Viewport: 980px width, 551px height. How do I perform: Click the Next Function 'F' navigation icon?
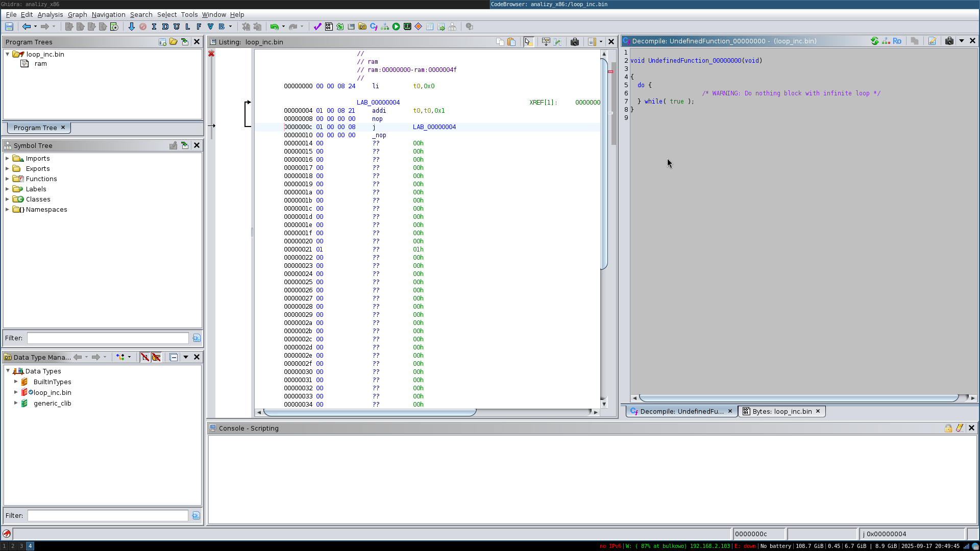tap(199, 27)
